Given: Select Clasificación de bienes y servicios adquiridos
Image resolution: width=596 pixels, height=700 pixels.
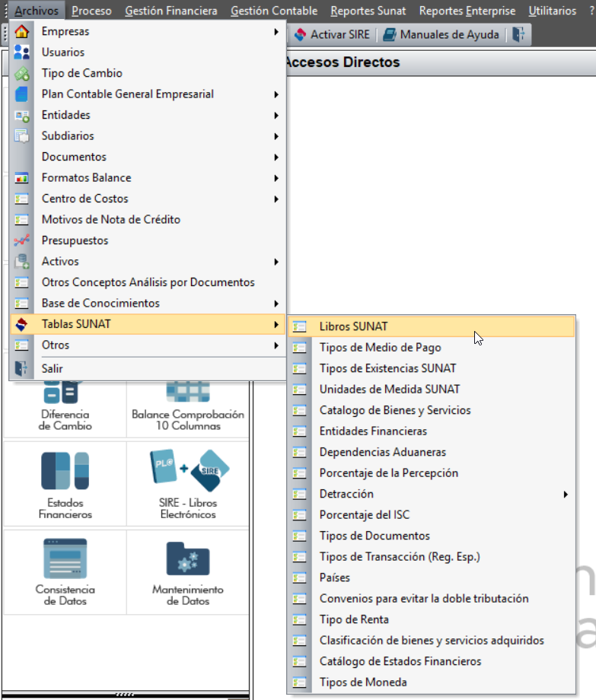Looking at the screenshot, I should coord(432,641).
